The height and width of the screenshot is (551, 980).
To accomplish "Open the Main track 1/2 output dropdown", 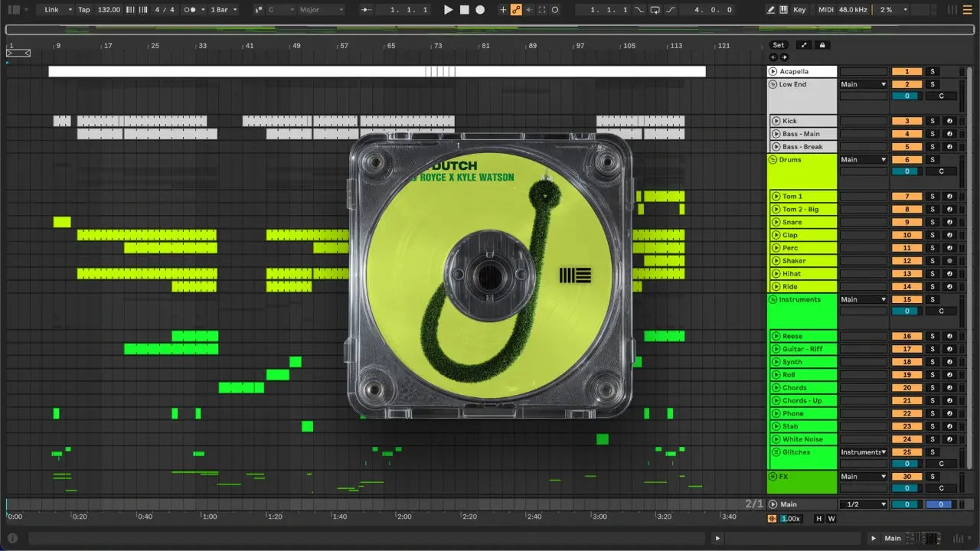I will point(864,504).
